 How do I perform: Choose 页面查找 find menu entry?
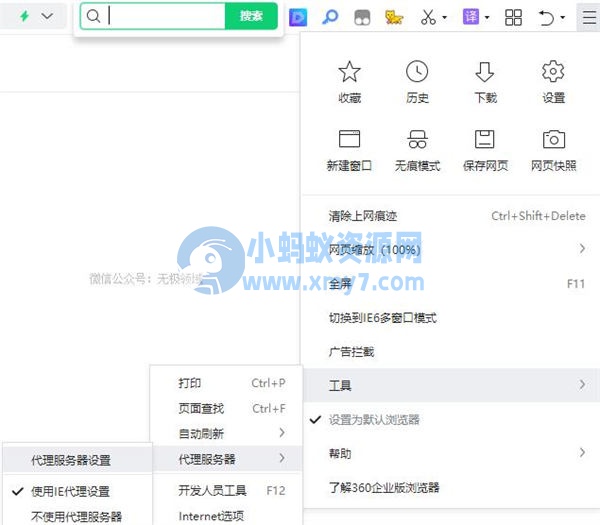[227, 408]
